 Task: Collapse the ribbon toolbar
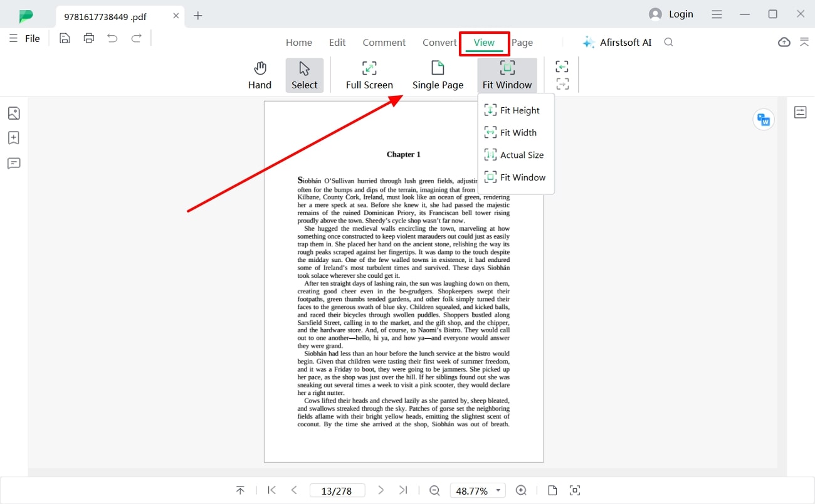pos(804,42)
